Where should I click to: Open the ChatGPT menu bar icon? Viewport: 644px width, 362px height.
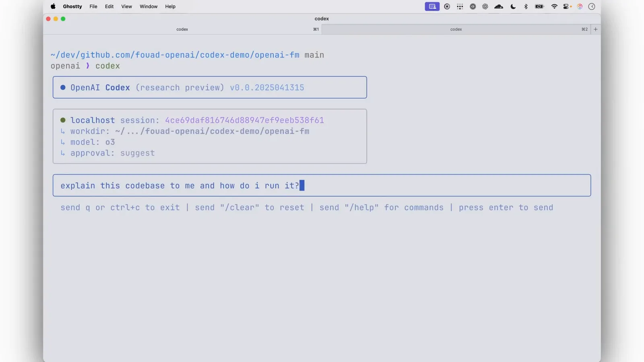point(485,6)
